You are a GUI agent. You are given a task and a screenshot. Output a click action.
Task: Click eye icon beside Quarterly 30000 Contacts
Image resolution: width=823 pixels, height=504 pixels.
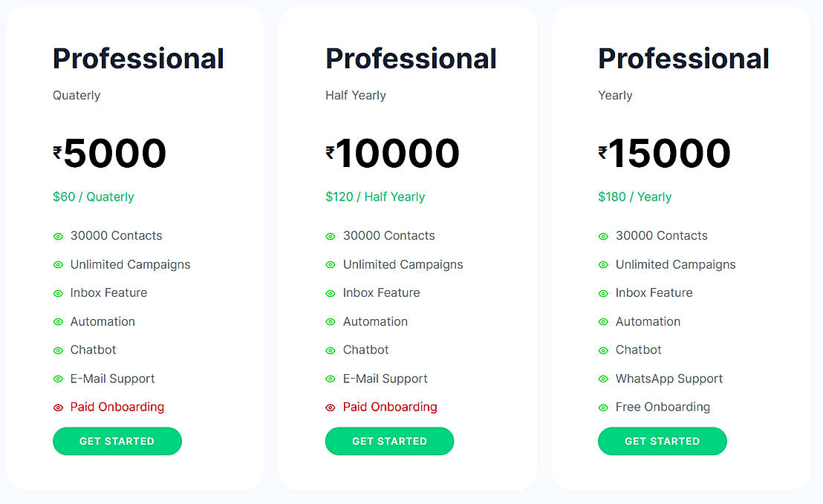click(x=58, y=236)
